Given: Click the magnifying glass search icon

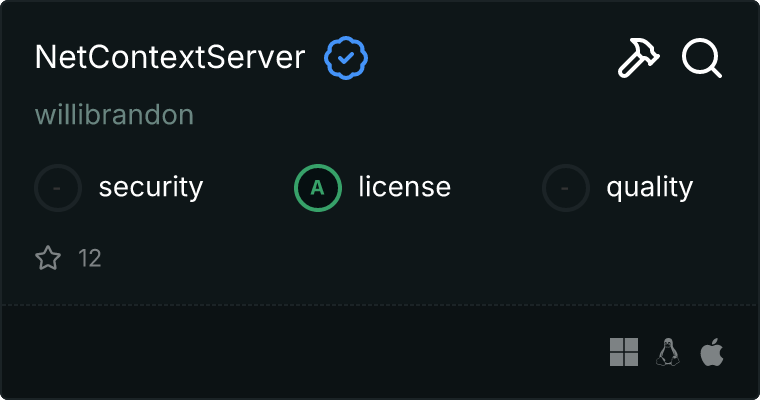Looking at the screenshot, I should click(x=702, y=59).
